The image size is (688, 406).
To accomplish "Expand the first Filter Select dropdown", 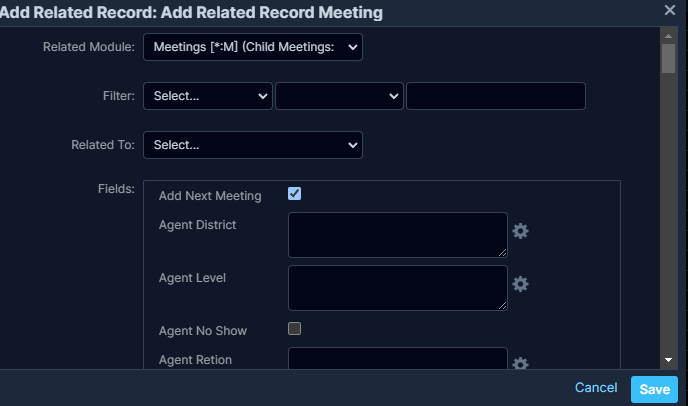I will pyautogui.click(x=208, y=96).
